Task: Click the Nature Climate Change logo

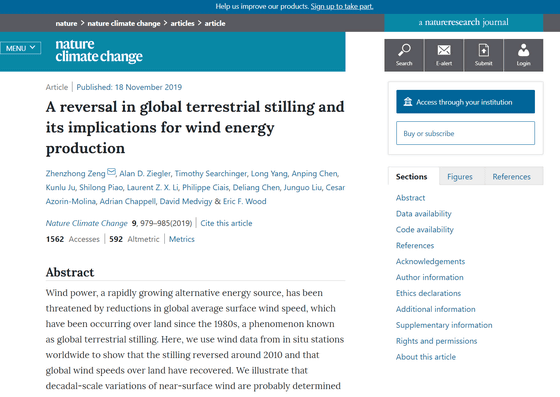Action: [99, 51]
